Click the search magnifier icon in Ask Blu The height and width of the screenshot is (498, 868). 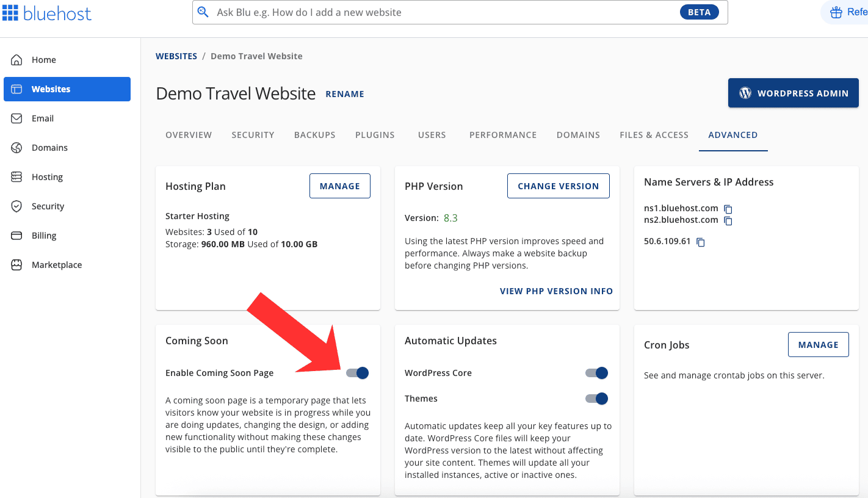(203, 12)
